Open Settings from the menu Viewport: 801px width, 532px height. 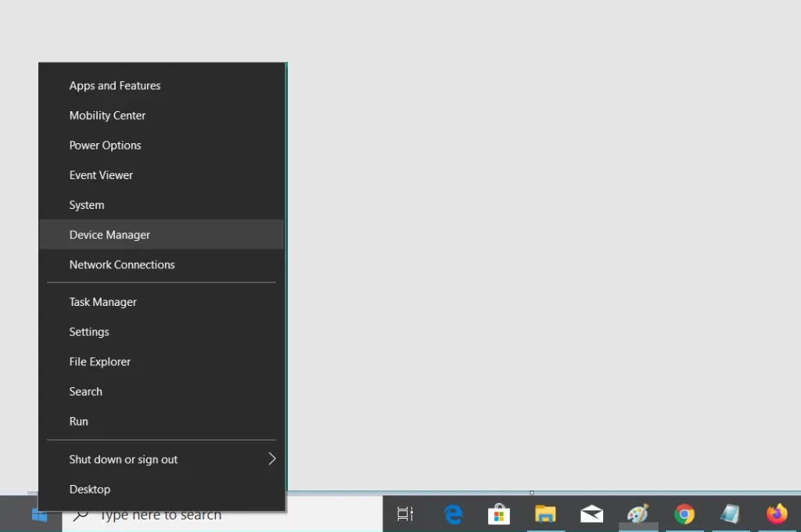tap(161, 332)
